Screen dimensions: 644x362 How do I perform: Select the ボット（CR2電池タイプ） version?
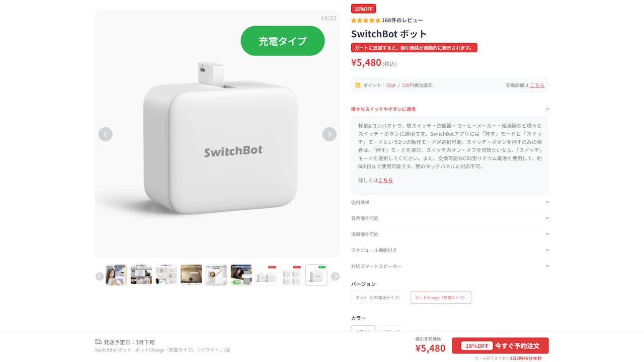pyautogui.click(x=378, y=297)
